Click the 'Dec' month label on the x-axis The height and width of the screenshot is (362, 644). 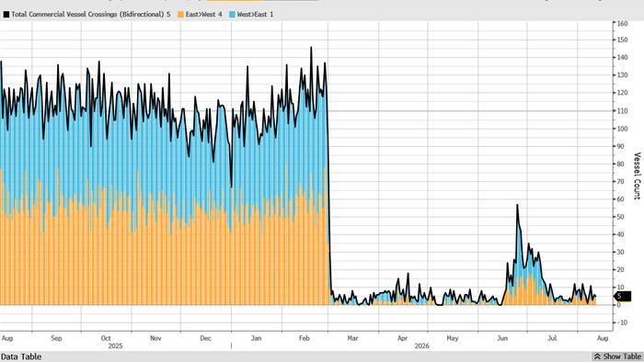pyautogui.click(x=205, y=338)
